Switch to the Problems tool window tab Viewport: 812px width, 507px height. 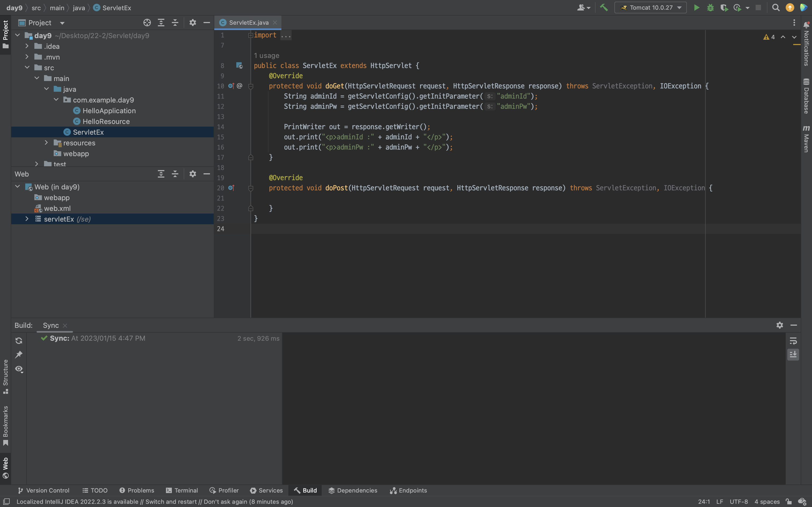[137, 490]
